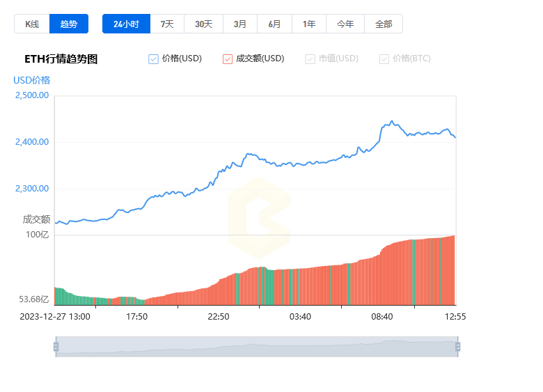Toggle the 价格(USD) checkbox

tap(153, 59)
